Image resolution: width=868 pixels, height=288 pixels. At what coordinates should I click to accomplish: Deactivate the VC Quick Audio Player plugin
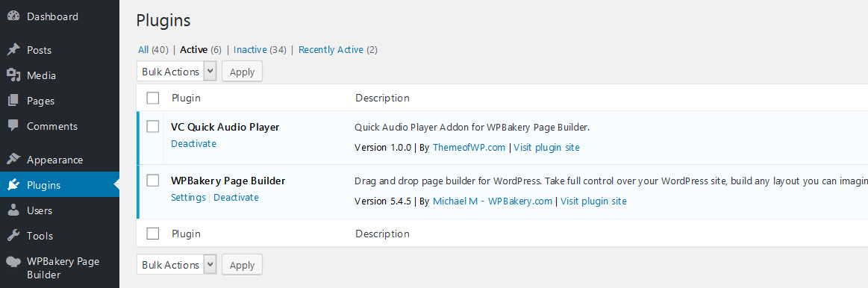click(193, 143)
